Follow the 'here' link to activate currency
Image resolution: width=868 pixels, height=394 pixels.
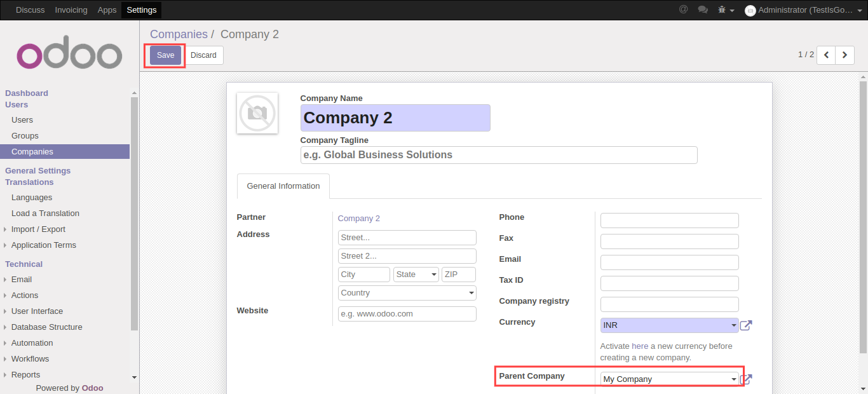coord(639,346)
